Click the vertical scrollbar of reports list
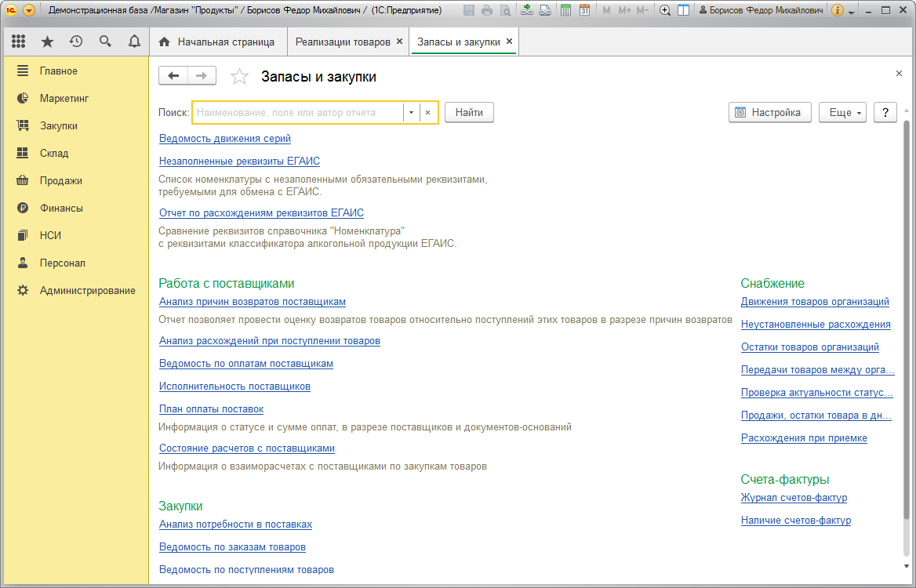 point(906,318)
